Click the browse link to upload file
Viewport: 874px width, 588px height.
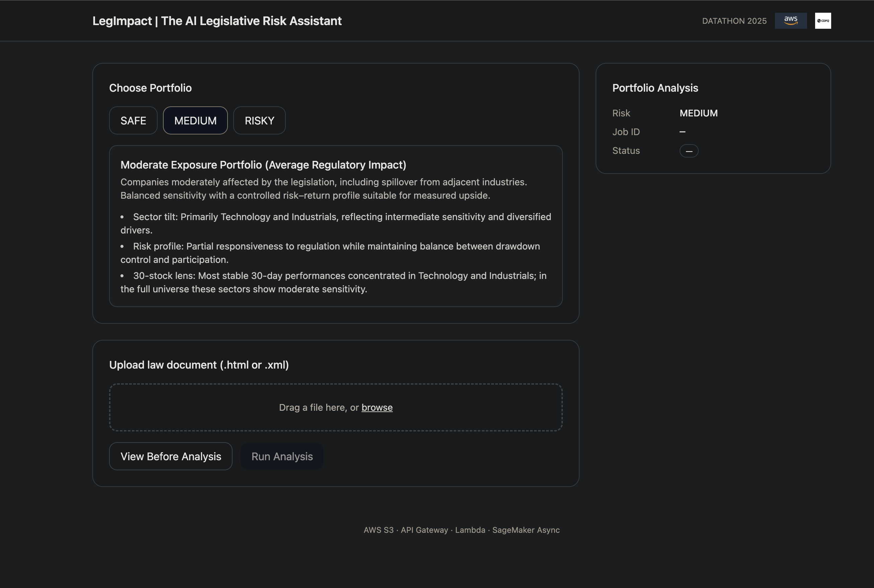(x=377, y=407)
